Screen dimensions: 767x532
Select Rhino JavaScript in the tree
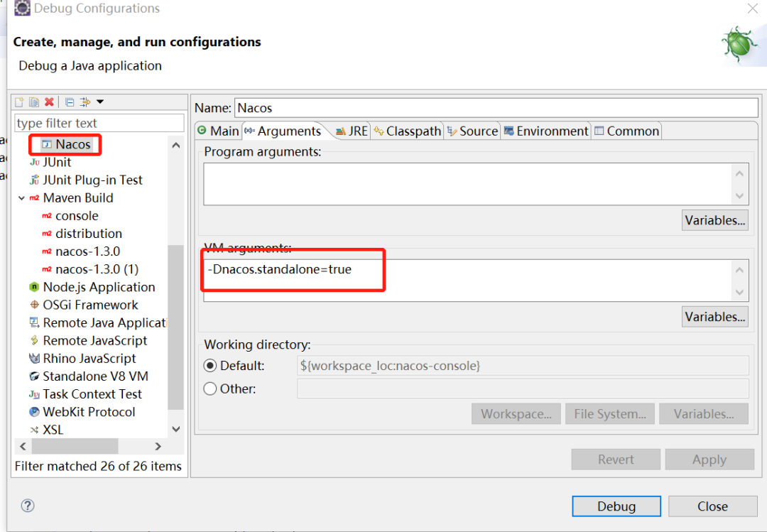click(82, 359)
